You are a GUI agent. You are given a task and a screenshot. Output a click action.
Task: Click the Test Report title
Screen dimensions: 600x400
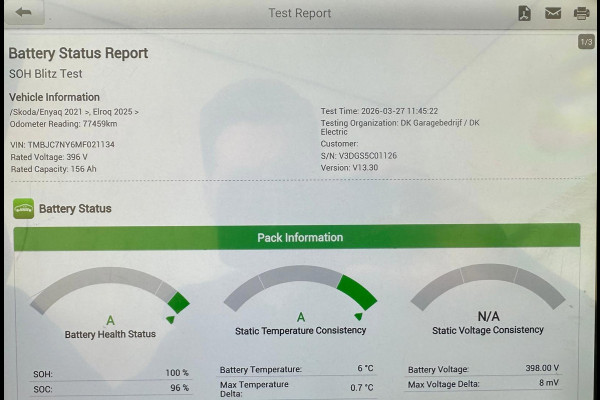click(300, 13)
